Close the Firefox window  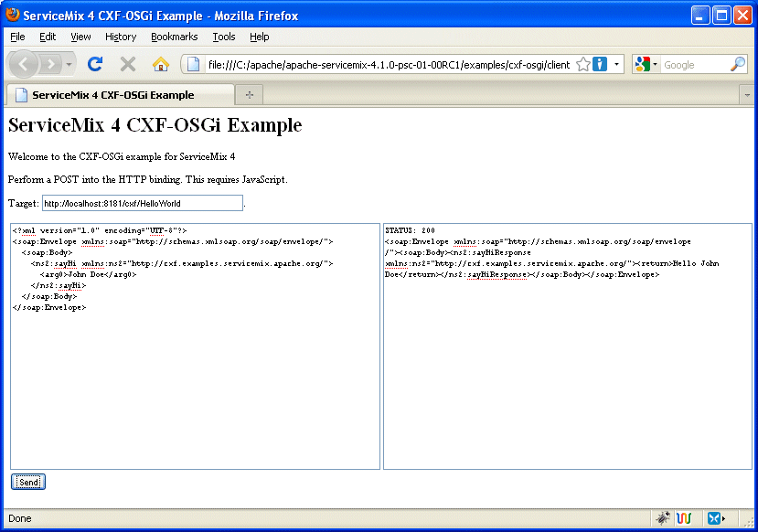pos(743,15)
